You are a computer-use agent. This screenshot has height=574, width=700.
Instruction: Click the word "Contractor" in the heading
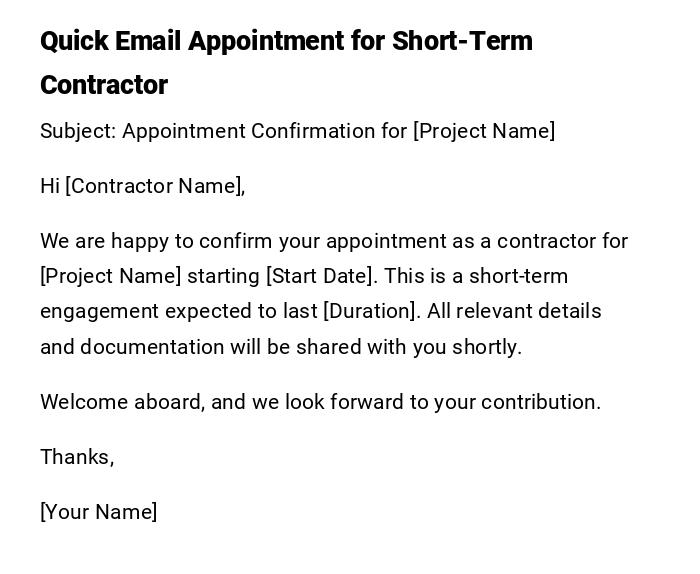pyautogui.click(x=104, y=85)
